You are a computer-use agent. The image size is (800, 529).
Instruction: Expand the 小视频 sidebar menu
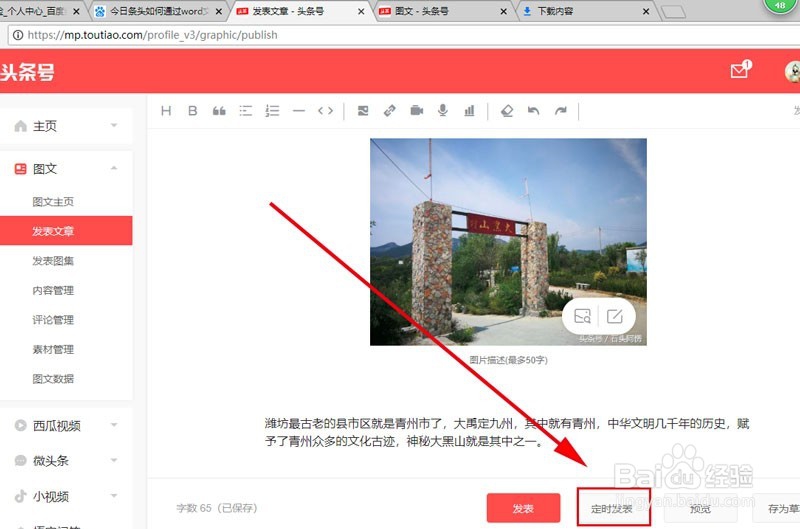click(66, 496)
